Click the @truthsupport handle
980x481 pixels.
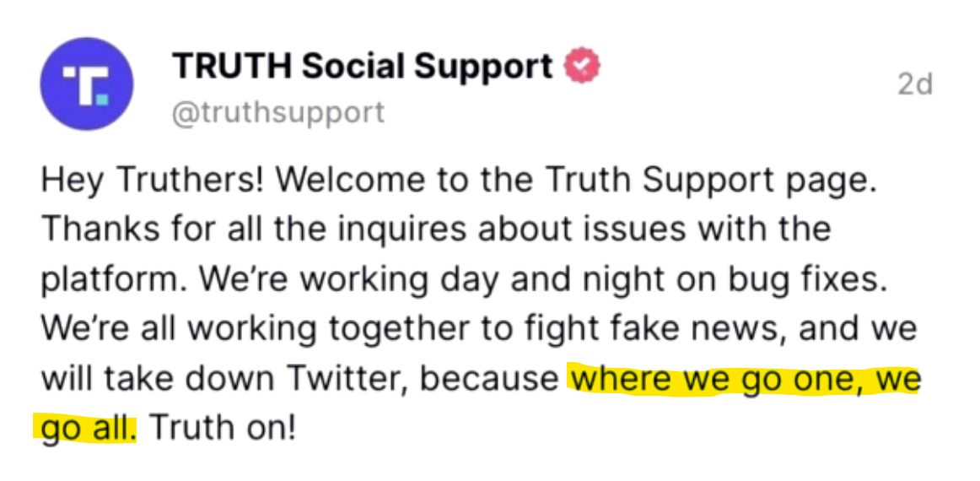pos(278,113)
